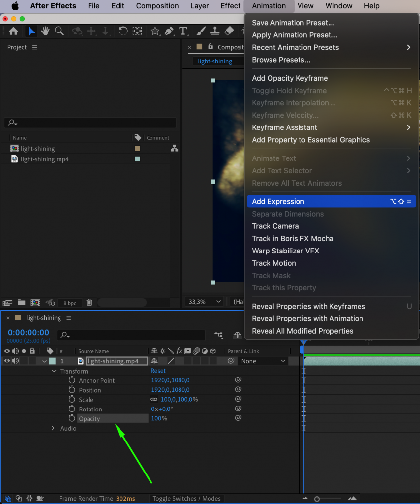
Task: Select the Brush tool
Action: click(x=201, y=31)
